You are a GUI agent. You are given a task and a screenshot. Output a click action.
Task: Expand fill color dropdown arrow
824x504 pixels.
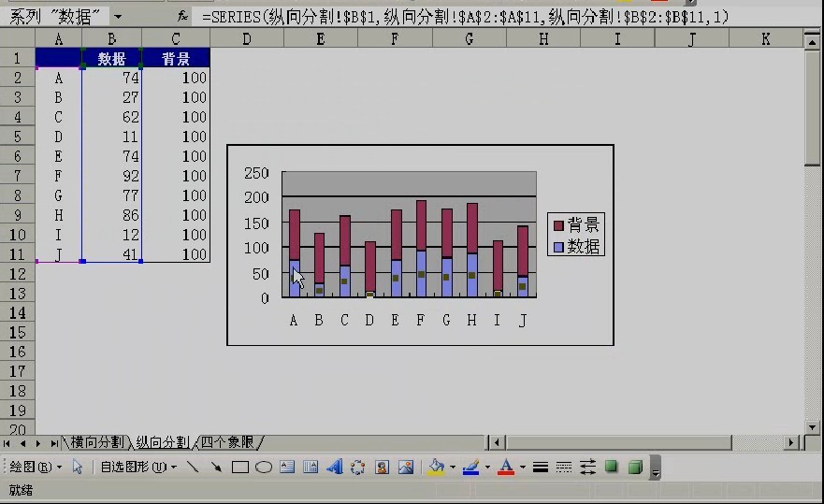coord(453,467)
